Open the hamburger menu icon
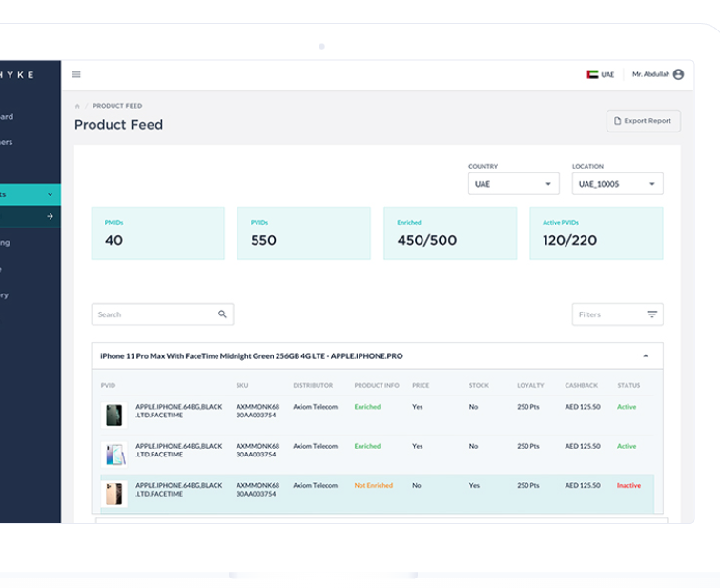This screenshot has width=720, height=588. tap(76, 74)
